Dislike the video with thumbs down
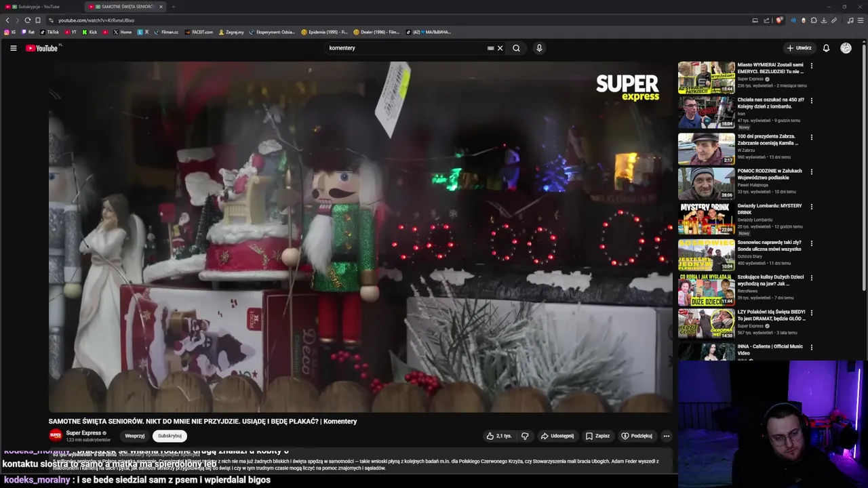Viewport: 868px width, 488px height. 525,436
